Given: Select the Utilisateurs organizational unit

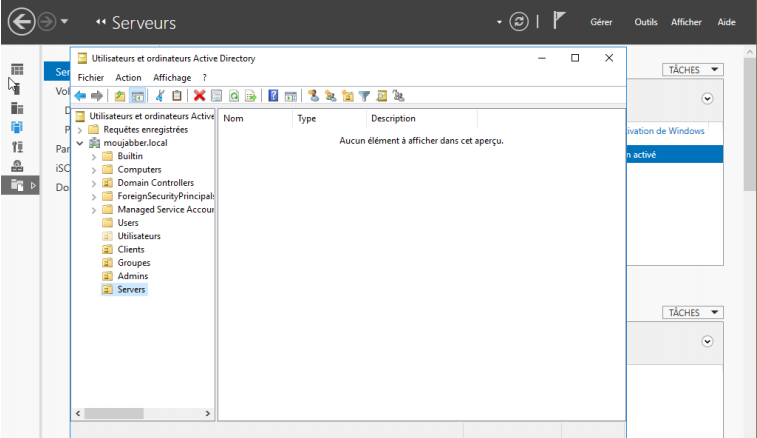Looking at the screenshot, I should click(138, 236).
